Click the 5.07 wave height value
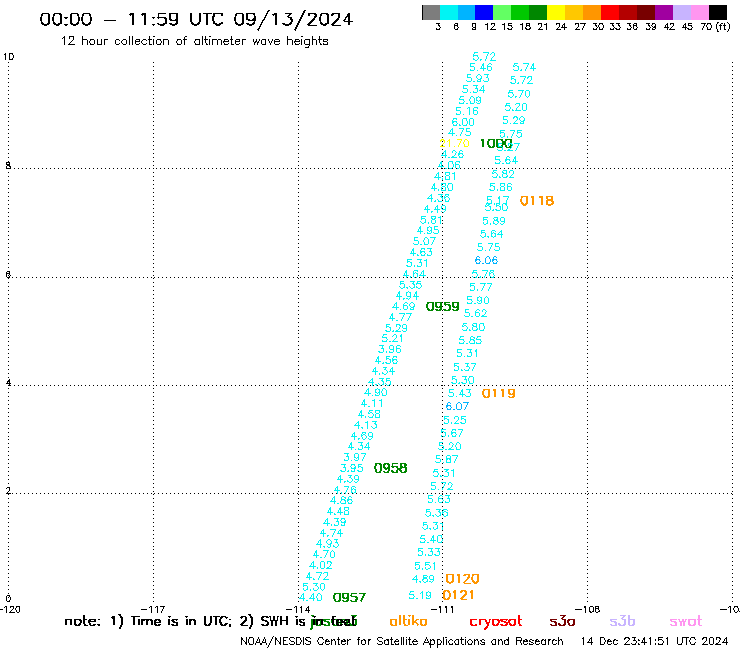Image resolution: width=740 pixels, height=650 pixels. point(424,241)
